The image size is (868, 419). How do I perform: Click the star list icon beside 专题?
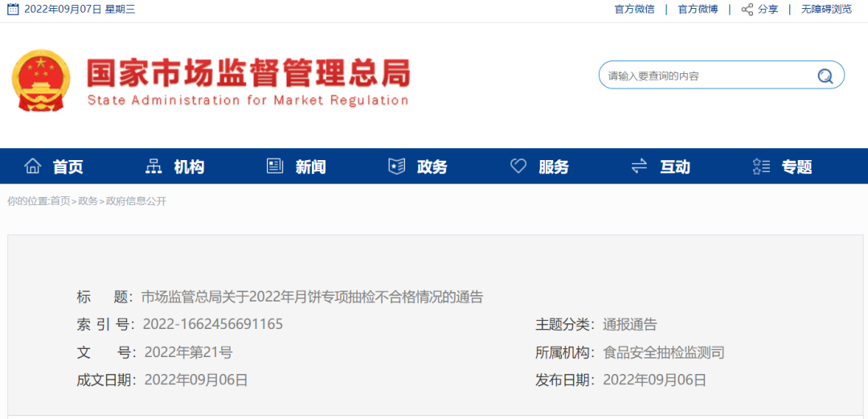click(761, 166)
